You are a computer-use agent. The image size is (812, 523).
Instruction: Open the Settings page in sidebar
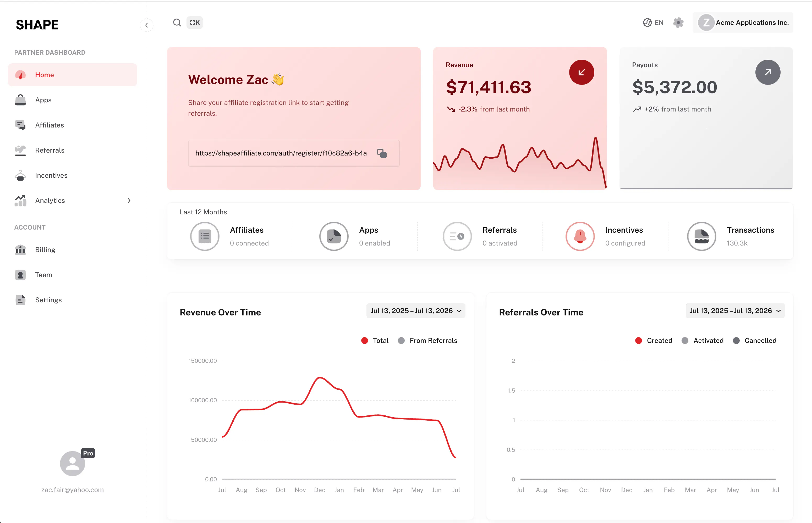[x=72, y=300]
